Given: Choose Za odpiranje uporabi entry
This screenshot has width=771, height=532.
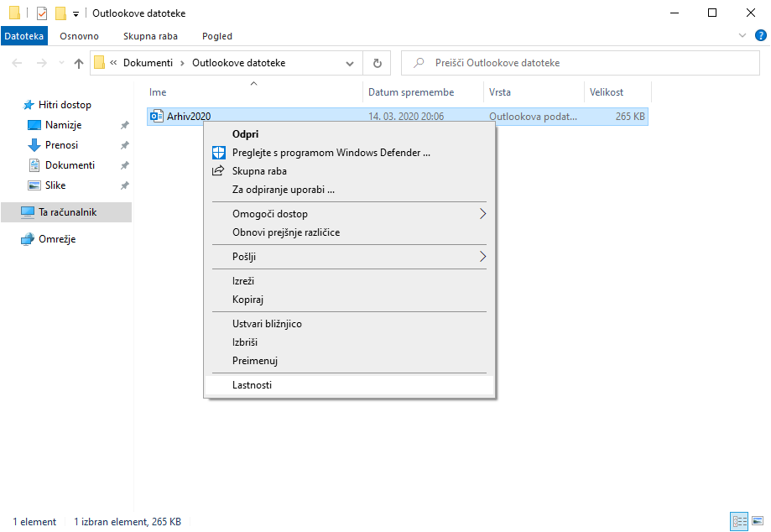Looking at the screenshot, I should (x=349, y=190).
